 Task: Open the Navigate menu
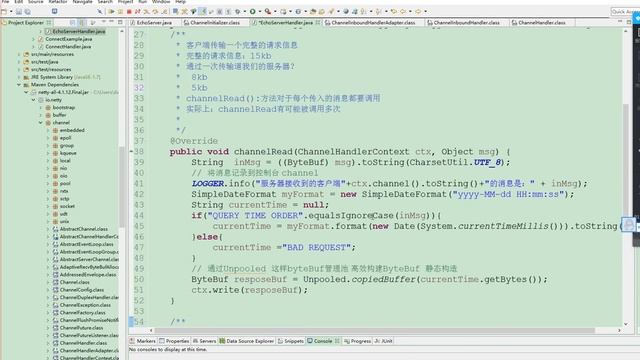[x=82, y=2]
